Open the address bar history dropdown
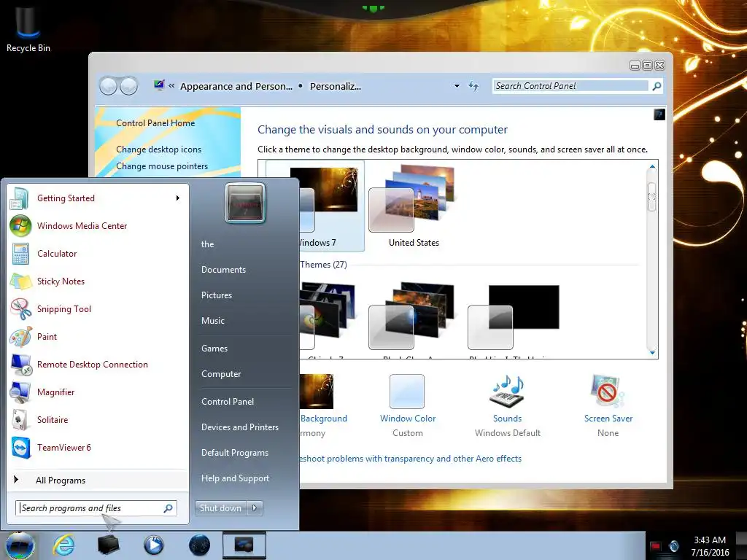The image size is (747, 560). coord(457,86)
